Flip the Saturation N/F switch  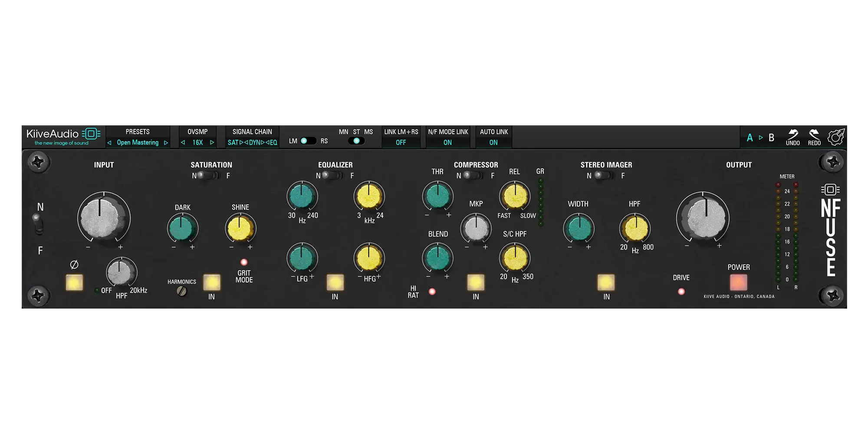[208, 176]
